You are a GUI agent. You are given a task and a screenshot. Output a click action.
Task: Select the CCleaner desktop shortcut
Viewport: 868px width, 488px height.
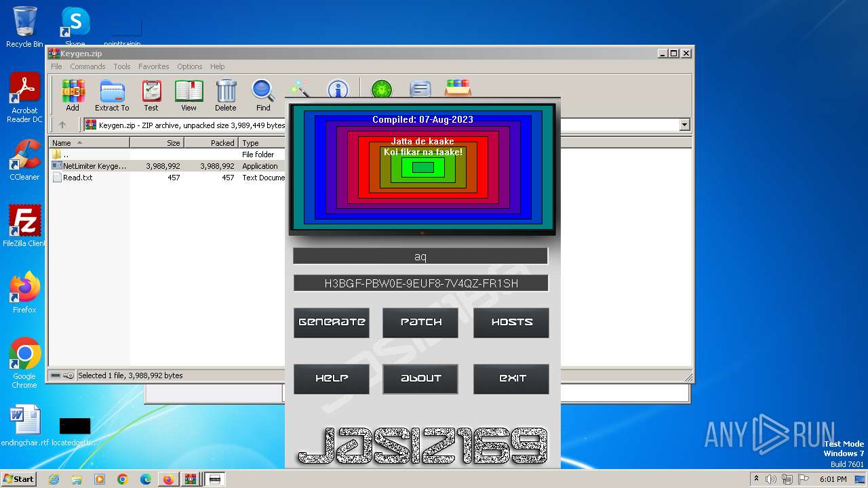24,161
